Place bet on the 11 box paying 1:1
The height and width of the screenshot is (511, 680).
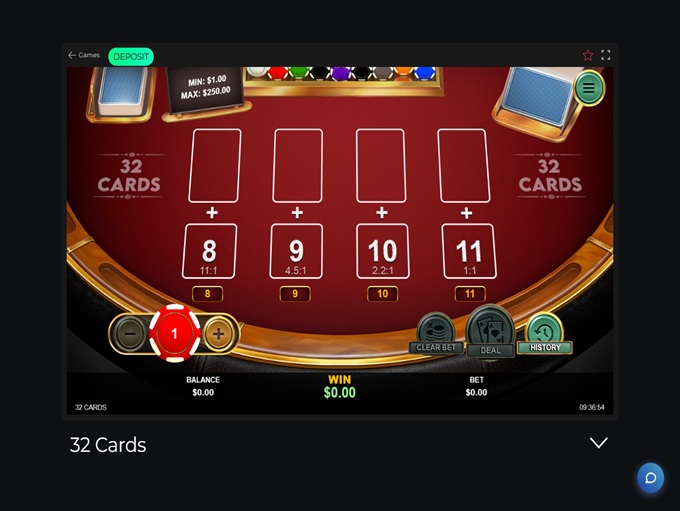469,251
